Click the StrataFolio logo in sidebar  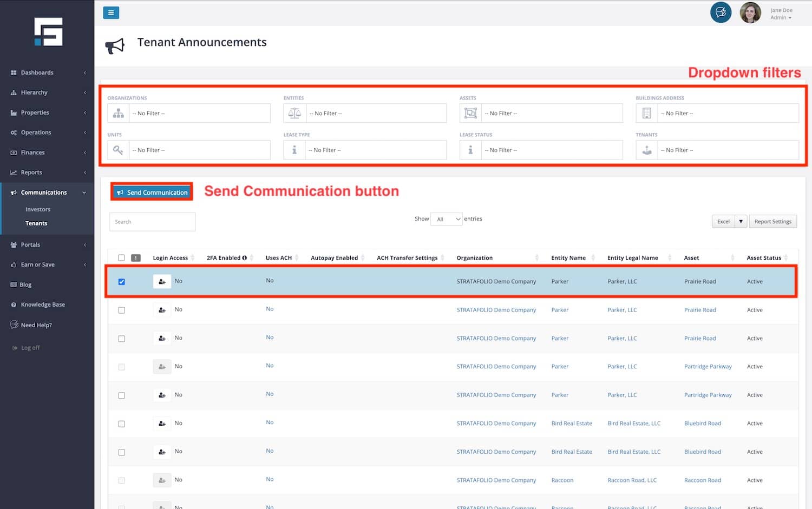(x=48, y=32)
